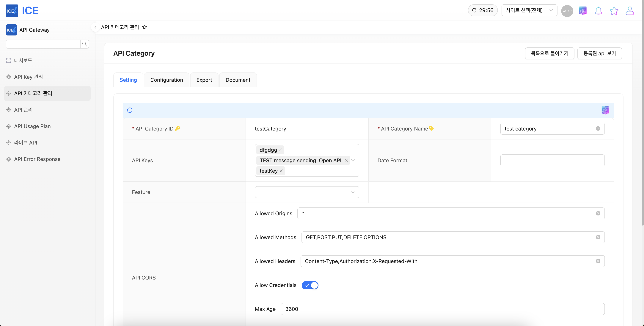Click the Allowed Methods input
The height and width of the screenshot is (326, 644).
(x=453, y=237)
